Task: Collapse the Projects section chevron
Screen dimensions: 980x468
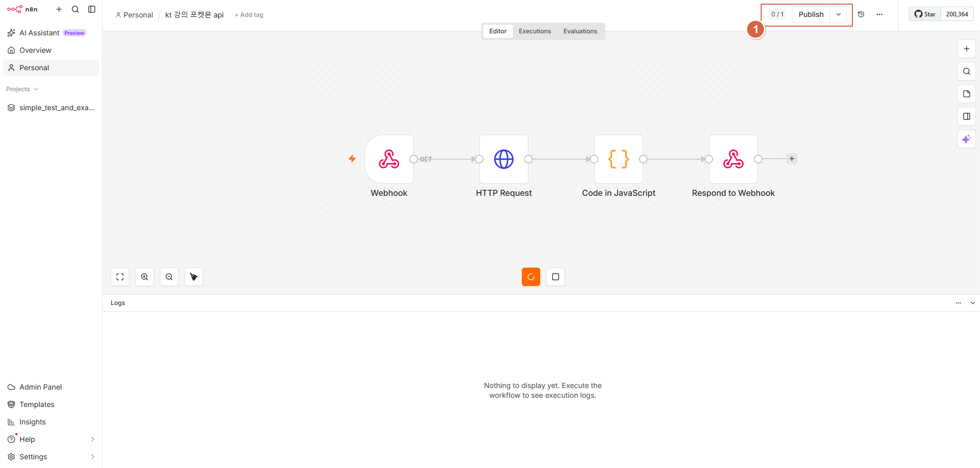Action: click(x=36, y=89)
